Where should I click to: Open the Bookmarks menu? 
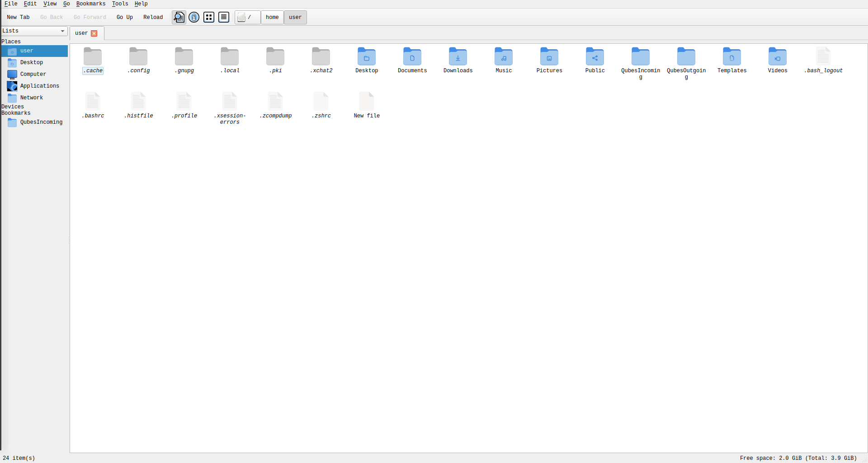click(90, 4)
